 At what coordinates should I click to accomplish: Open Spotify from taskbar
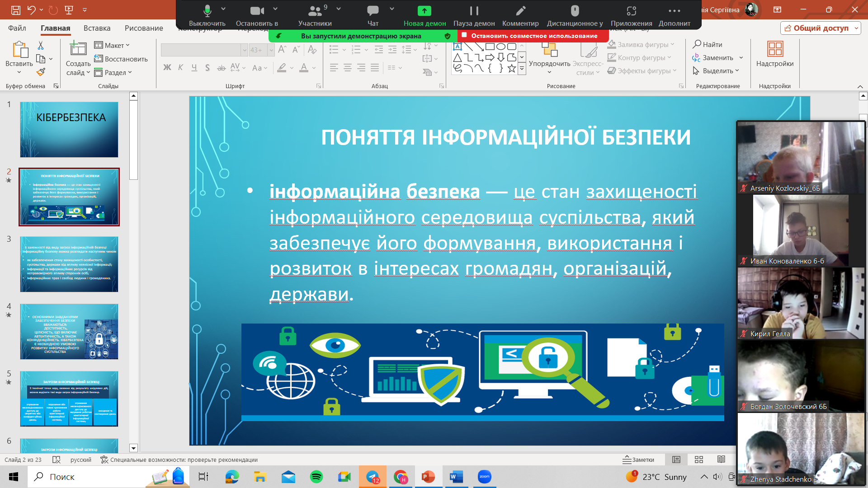pyautogui.click(x=316, y=477)
